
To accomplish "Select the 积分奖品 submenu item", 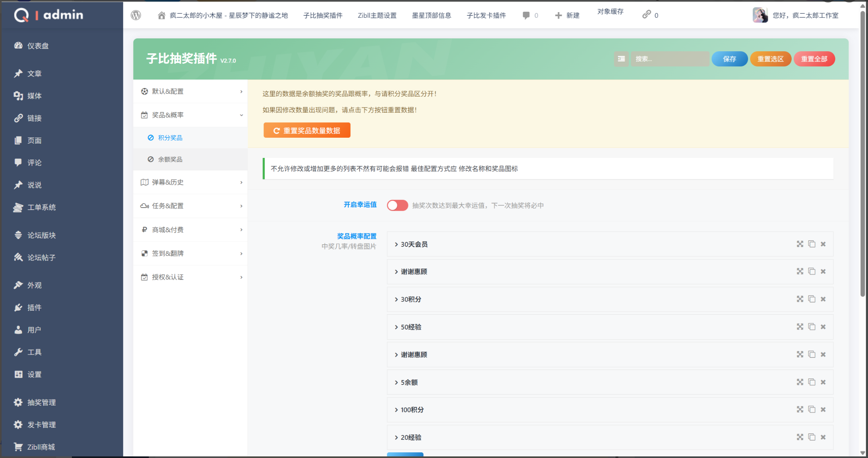I will click(191, 138).
